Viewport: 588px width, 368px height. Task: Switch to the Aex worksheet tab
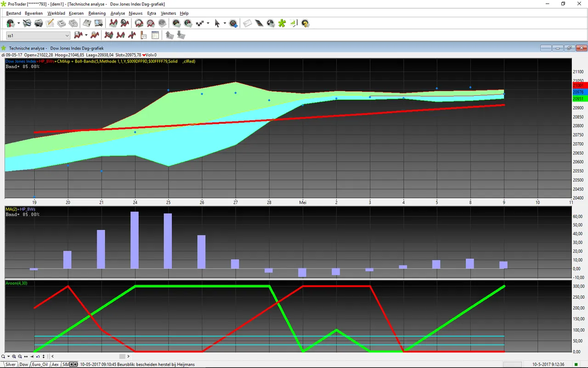click(55, 364)
